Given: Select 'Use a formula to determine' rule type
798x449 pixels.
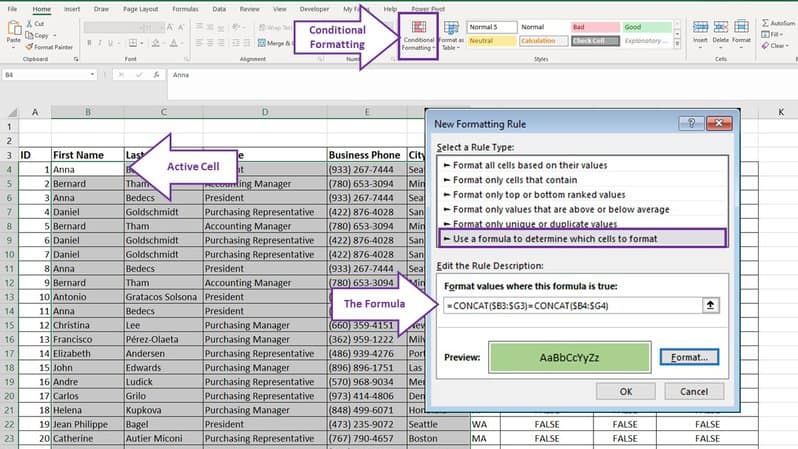Looking at the screenshot, I should click(582, 238).
